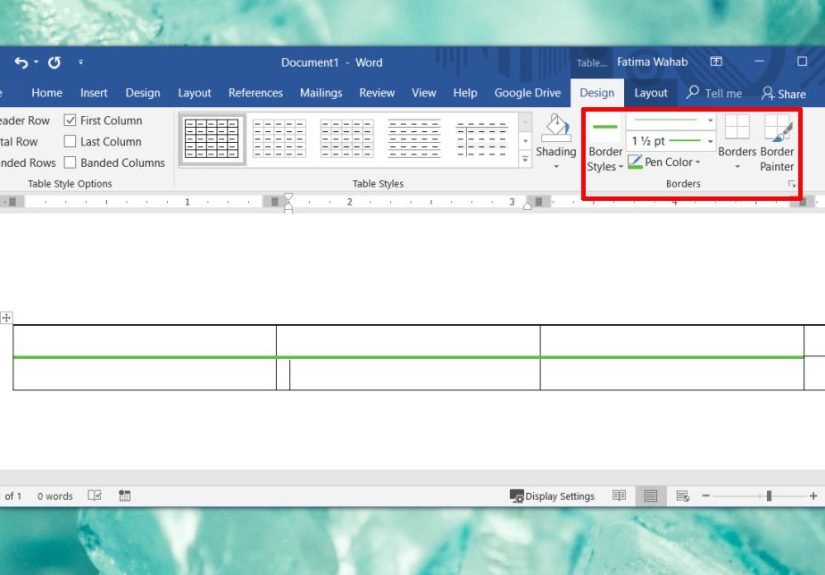Click the Tell me search box
Image resolution: width=825 pixels, height=575 pixels.
tap(715, 93)
